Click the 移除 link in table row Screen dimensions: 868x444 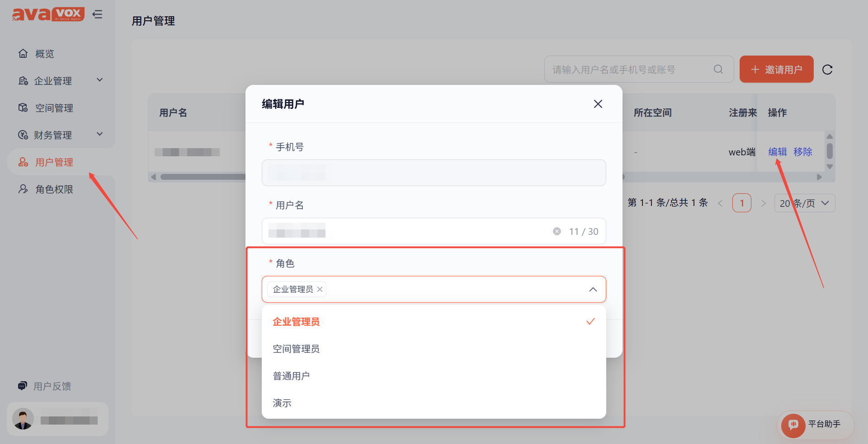[x=803, y=152]
